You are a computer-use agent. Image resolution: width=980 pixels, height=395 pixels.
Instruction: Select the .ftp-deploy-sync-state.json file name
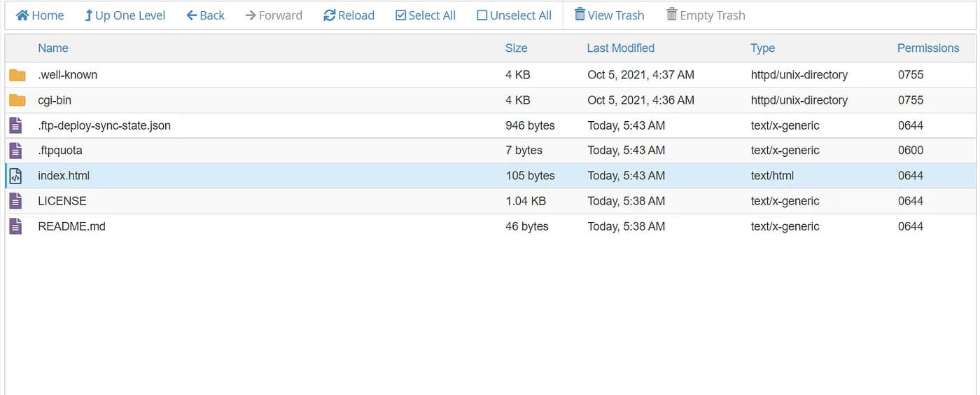click(104, 125)
